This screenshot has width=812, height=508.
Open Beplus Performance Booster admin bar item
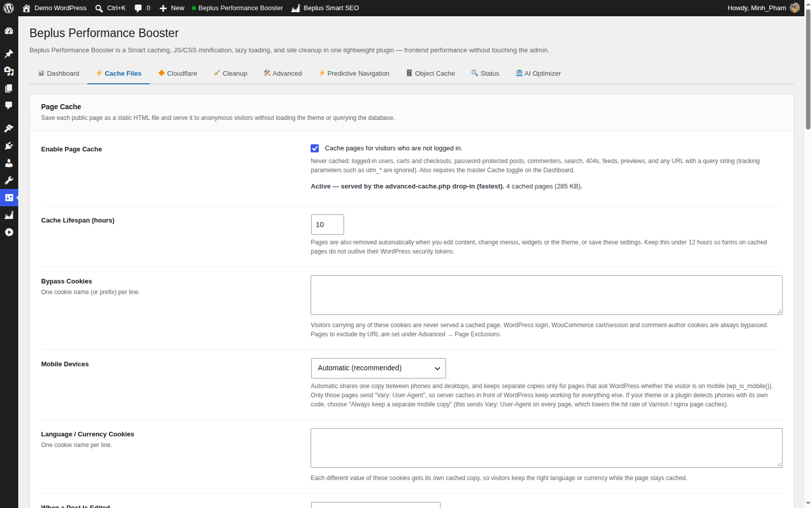click(x=237, y=8)
